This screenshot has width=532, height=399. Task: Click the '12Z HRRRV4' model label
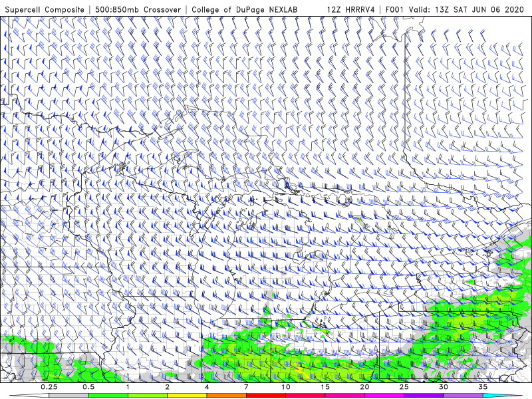pos(351,9)
